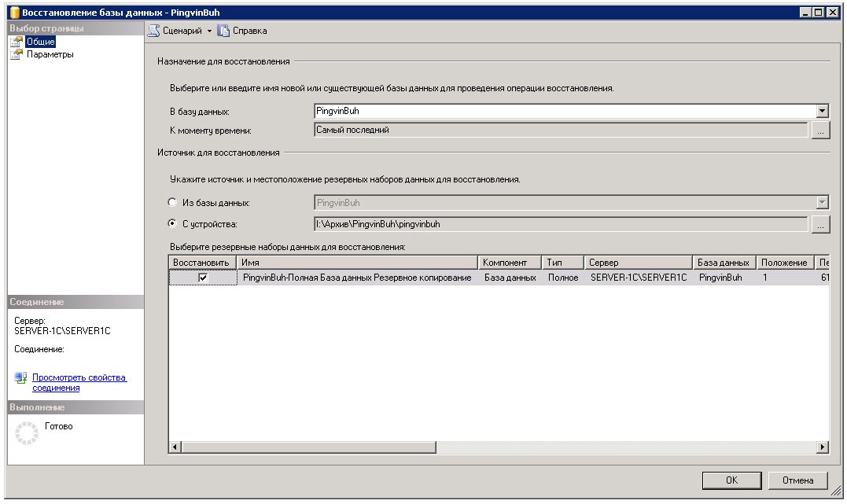Select the С устройства radio button

pos(172,224)
